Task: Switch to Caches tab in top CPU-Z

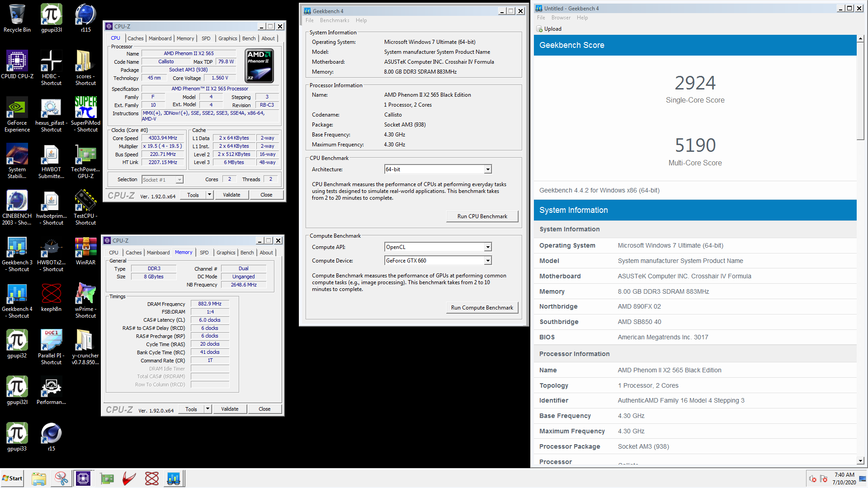Action: coord(135,38)
